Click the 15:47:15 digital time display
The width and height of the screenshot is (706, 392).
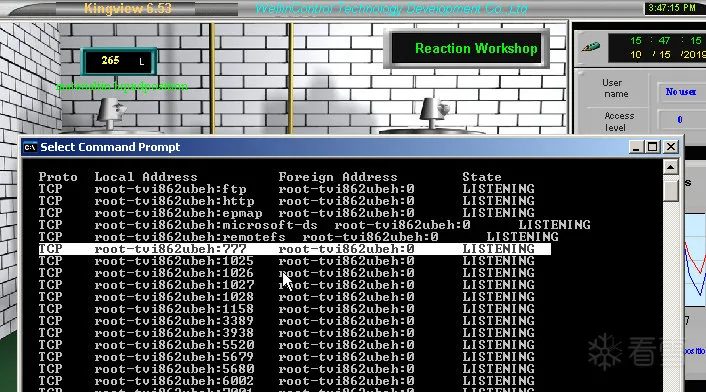coord(665,41)
